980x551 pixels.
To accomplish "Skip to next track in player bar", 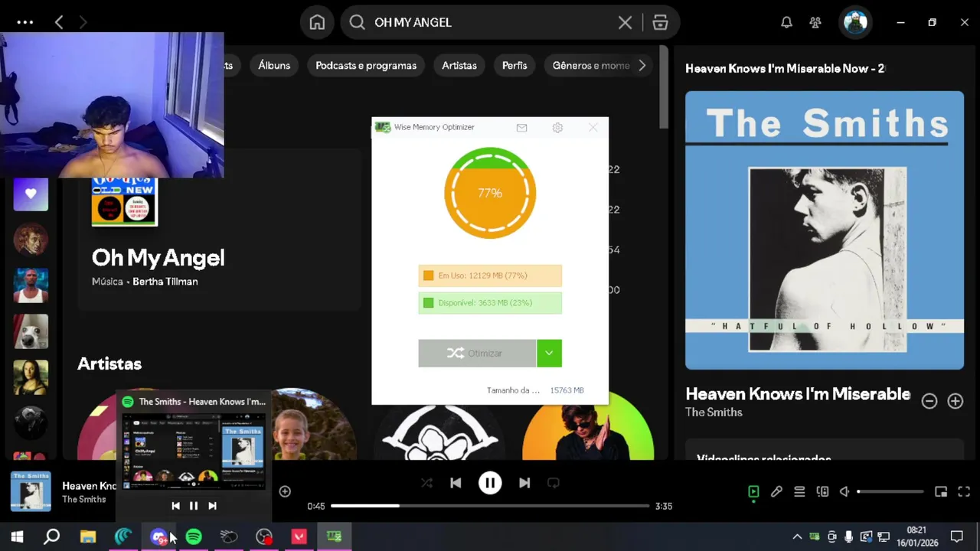I will [x=524, y=483].
